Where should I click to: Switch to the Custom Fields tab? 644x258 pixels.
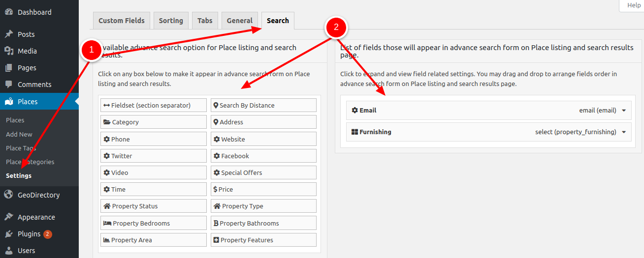(122, 21)
